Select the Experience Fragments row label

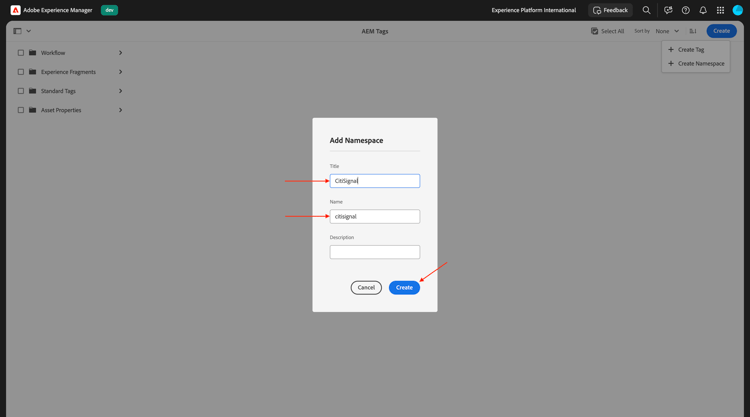68,72
